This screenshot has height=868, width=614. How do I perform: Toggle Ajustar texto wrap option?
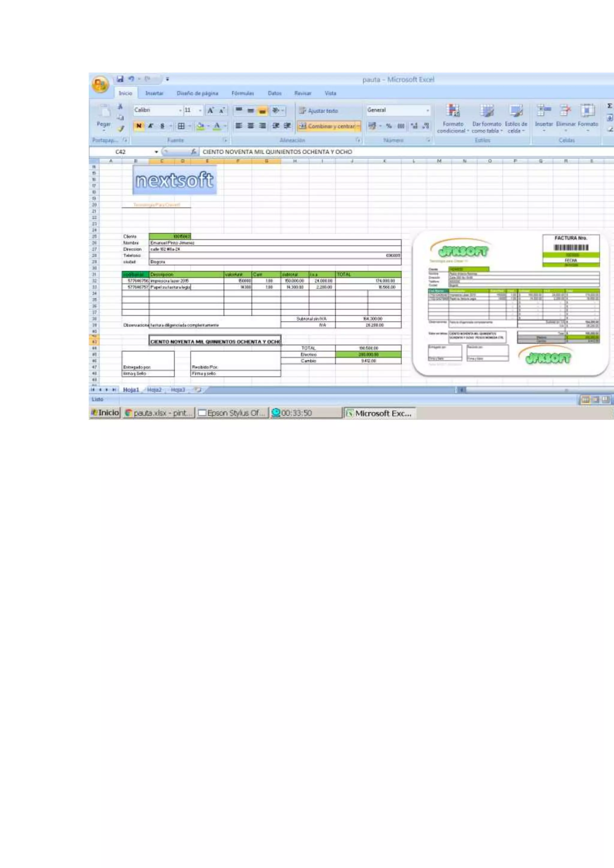coord(318,111)
